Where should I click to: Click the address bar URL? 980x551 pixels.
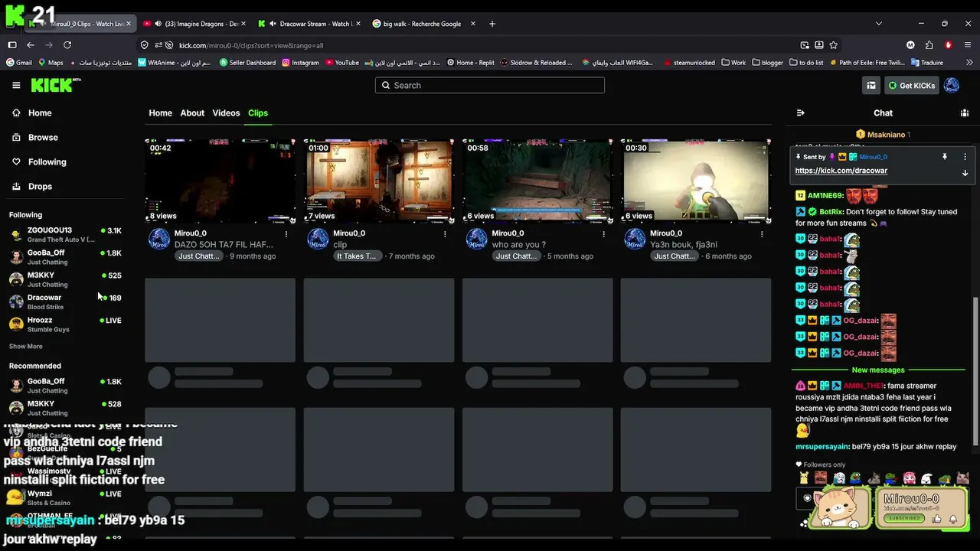point(251,45)
